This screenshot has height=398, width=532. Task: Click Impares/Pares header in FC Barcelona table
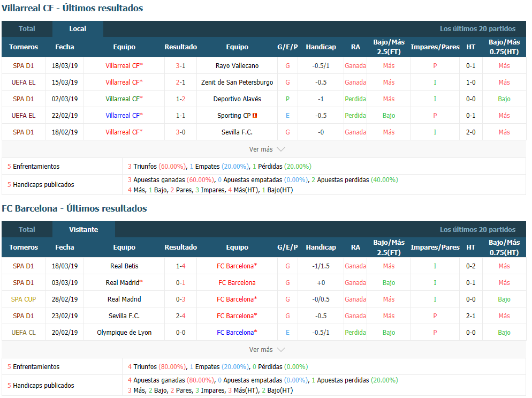(x=435, y=247)
